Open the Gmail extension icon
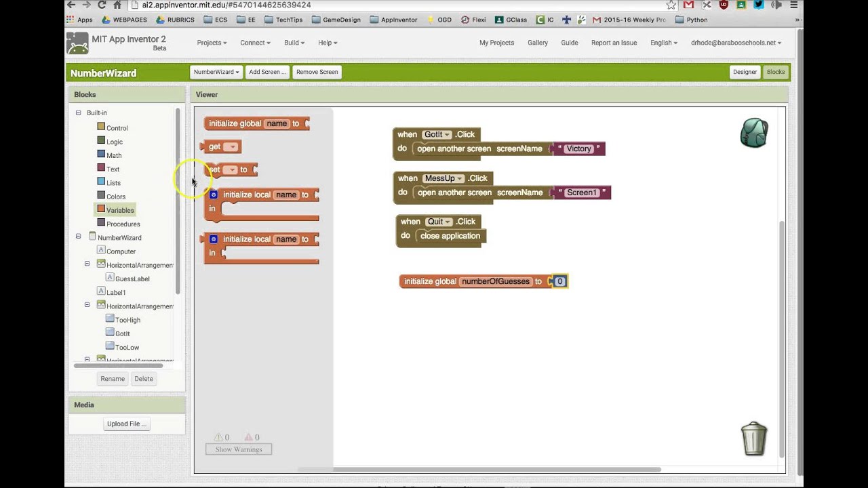 [x=688, y=5]
